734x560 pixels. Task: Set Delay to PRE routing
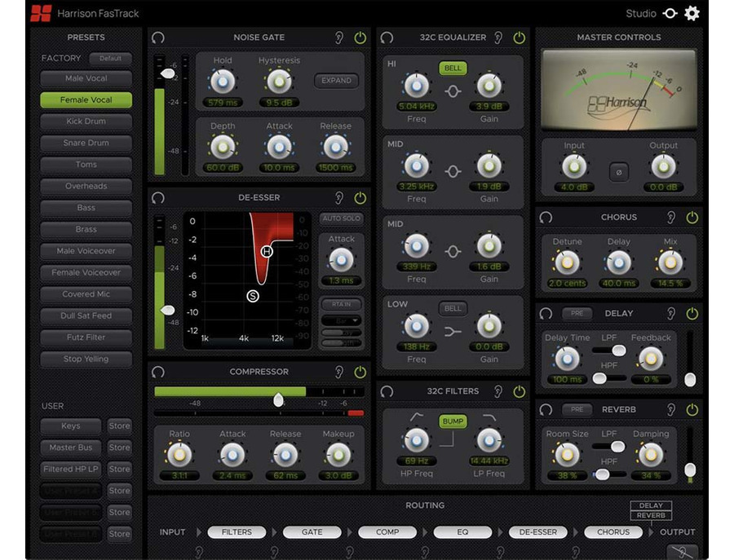(577, 314)
